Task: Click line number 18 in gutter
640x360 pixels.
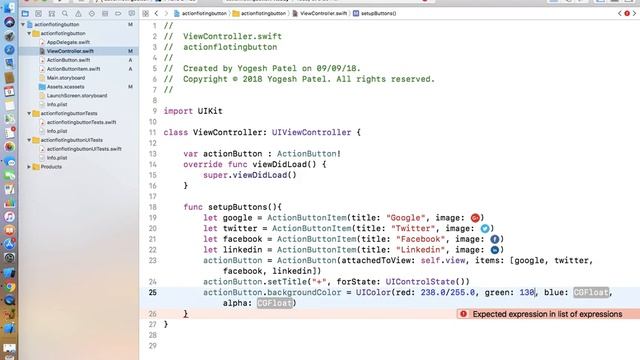Action: click(152, 207)
